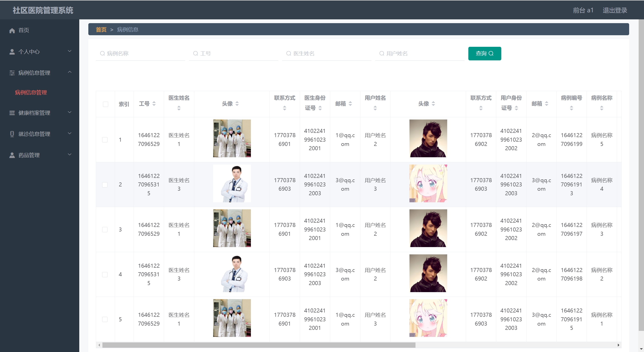Sort table by 工号 column arrows
Viewport: 644px width, 352px height.
pyautogui.click(x=154, y=104)
